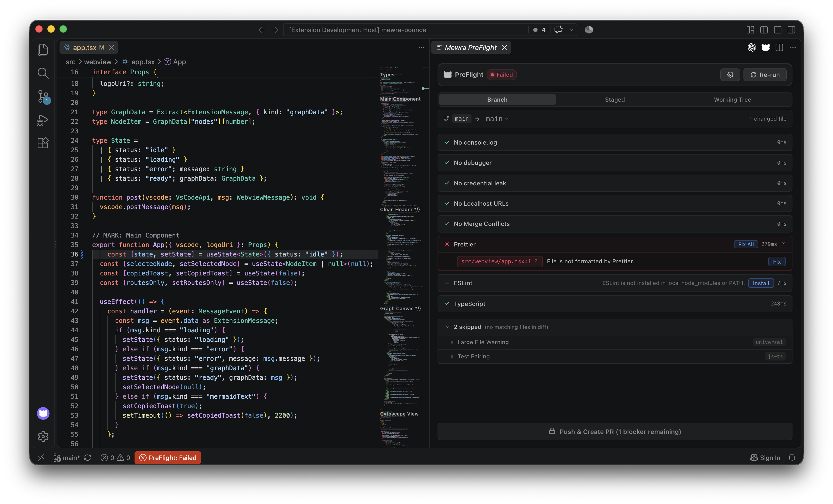The image size is (833, 504).
Task: Click Fix All for Prettier
Action: (x=746, y=244)
